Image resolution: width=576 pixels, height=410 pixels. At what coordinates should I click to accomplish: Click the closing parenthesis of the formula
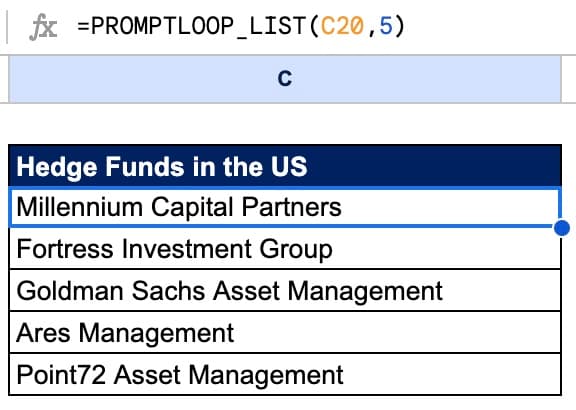tap(400, 26)
